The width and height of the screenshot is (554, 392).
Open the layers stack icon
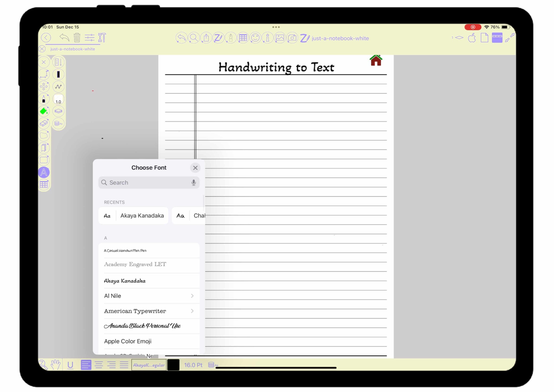pyautogui.click(x=58, y=111)
